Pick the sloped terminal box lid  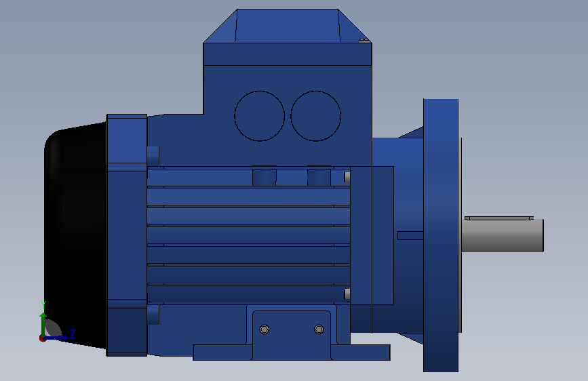click(x=288, y=26)
